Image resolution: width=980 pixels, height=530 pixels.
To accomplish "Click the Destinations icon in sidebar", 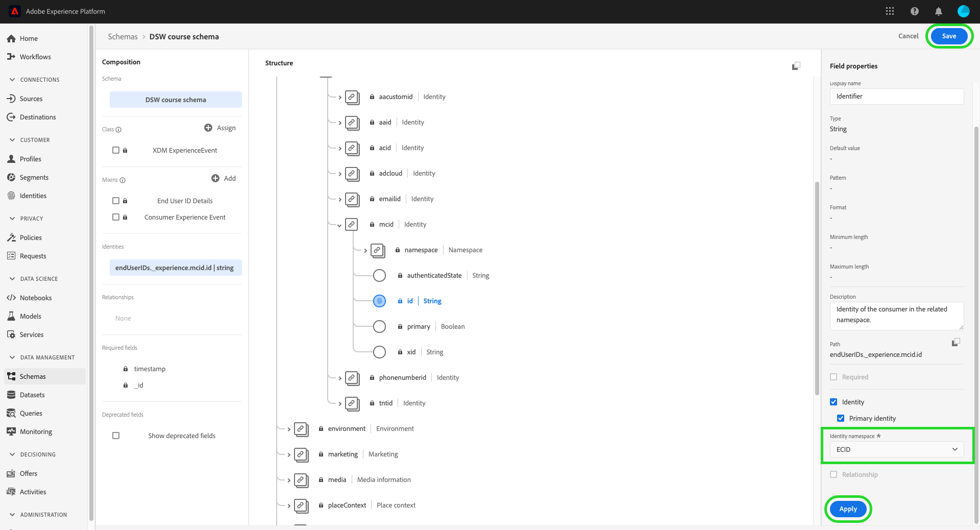I will tap(11, 117).
